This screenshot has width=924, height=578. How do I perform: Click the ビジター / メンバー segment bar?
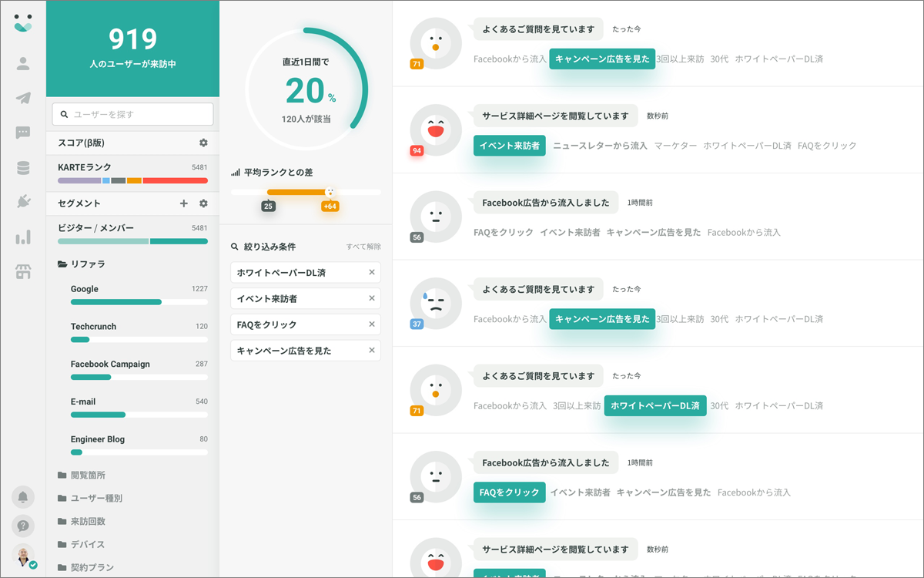pyautogui.click(x=132, y=241)
